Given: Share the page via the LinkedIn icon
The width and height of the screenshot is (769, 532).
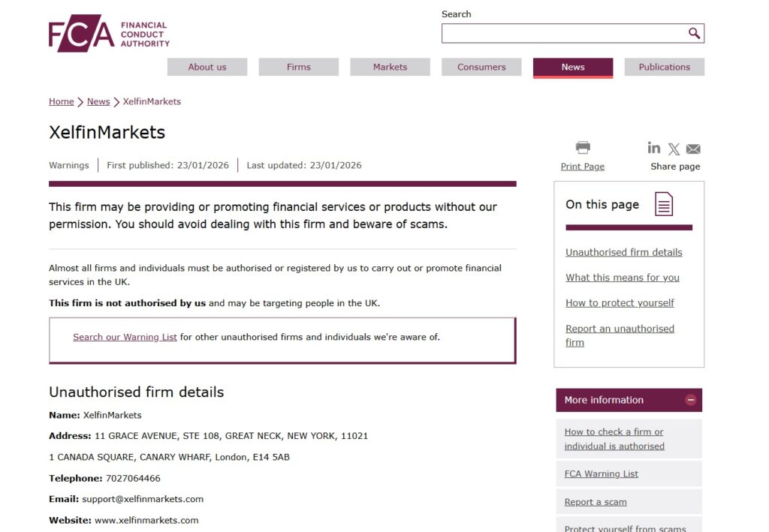Looking at the screenshot, I should (653, 148).
